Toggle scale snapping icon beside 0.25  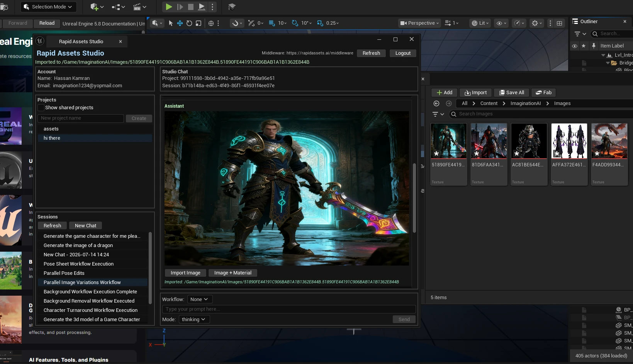[320, 23]
